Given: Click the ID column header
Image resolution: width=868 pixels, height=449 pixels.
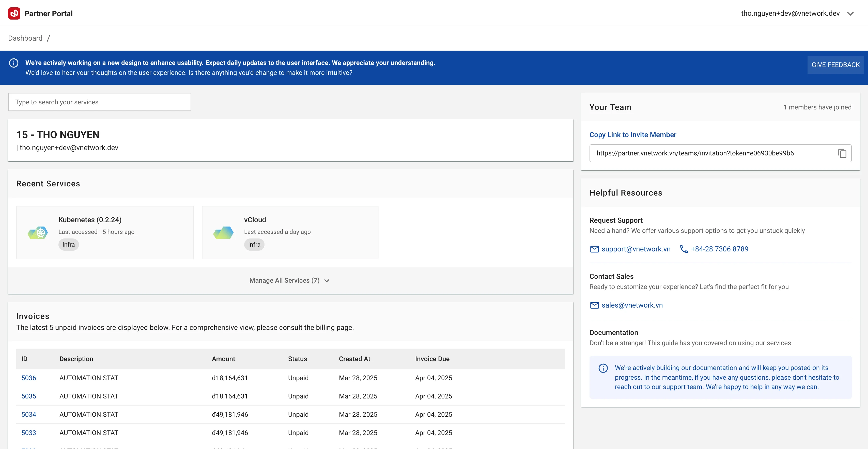Looking at the screenshot, I should (x=24, y=359).
